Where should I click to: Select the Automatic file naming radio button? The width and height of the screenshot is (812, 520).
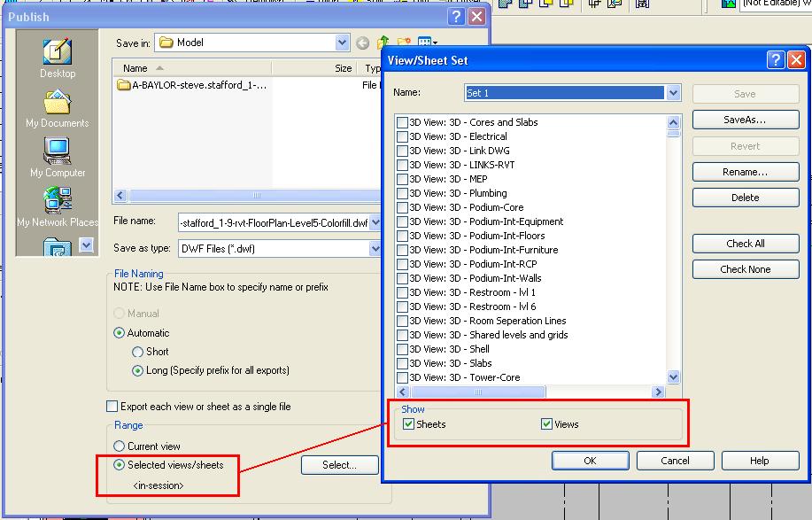(x=120, y=333)
